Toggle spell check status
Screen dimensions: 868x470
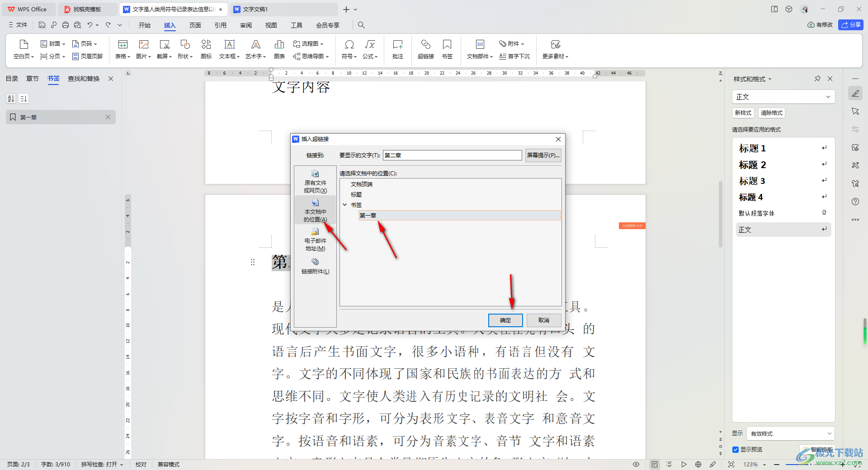(102, 464)
